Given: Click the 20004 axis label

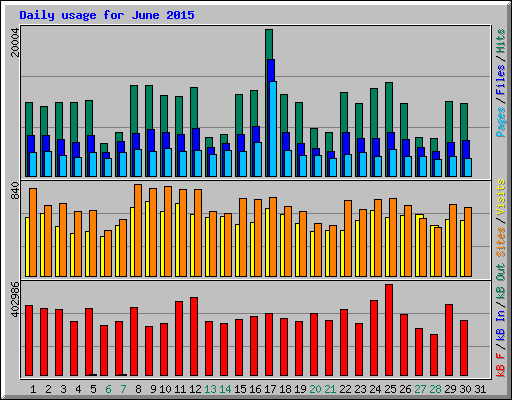Looking at the screenshot, I should 15,42.
